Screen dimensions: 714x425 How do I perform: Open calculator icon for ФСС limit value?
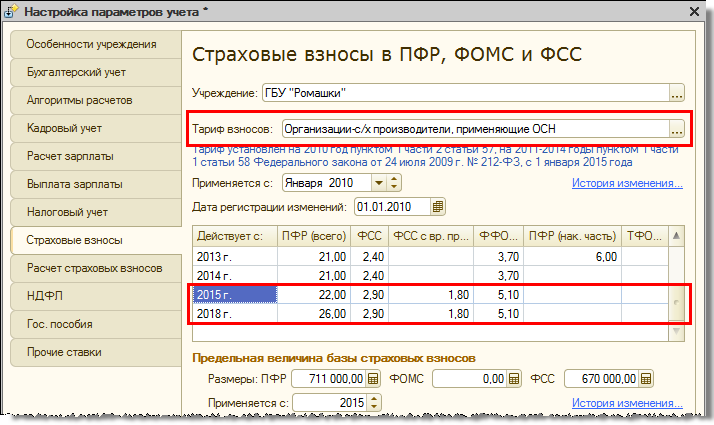point(646,379)
